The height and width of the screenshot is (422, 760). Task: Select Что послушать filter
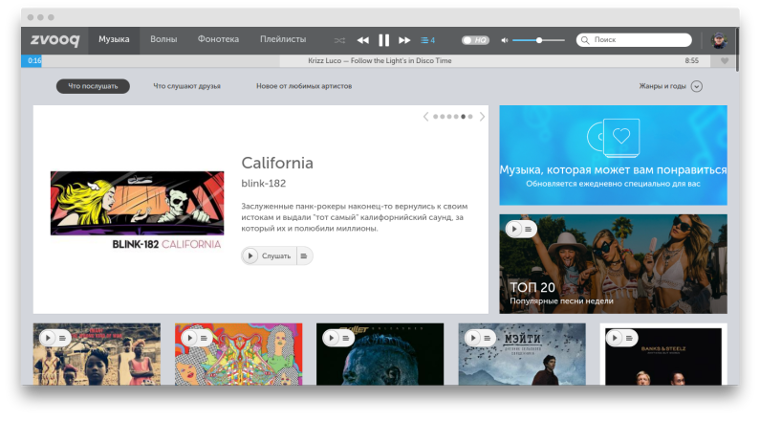(93, 86)
